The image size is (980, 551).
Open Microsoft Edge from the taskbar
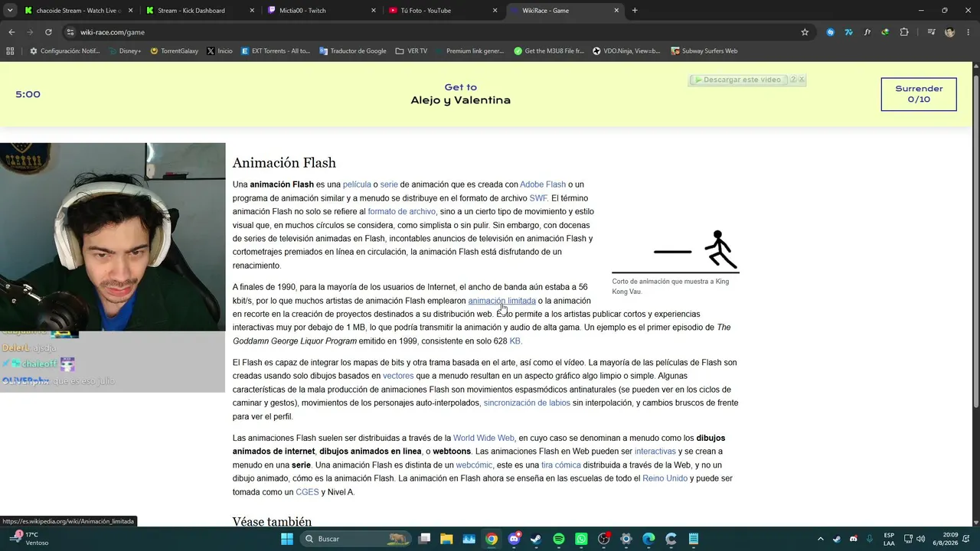648,539
